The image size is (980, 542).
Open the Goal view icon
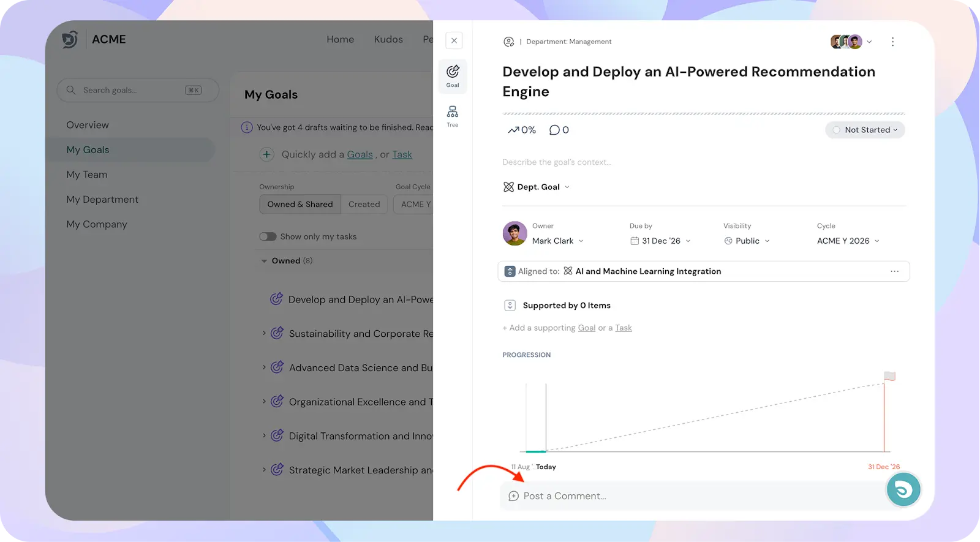[453, 76]
